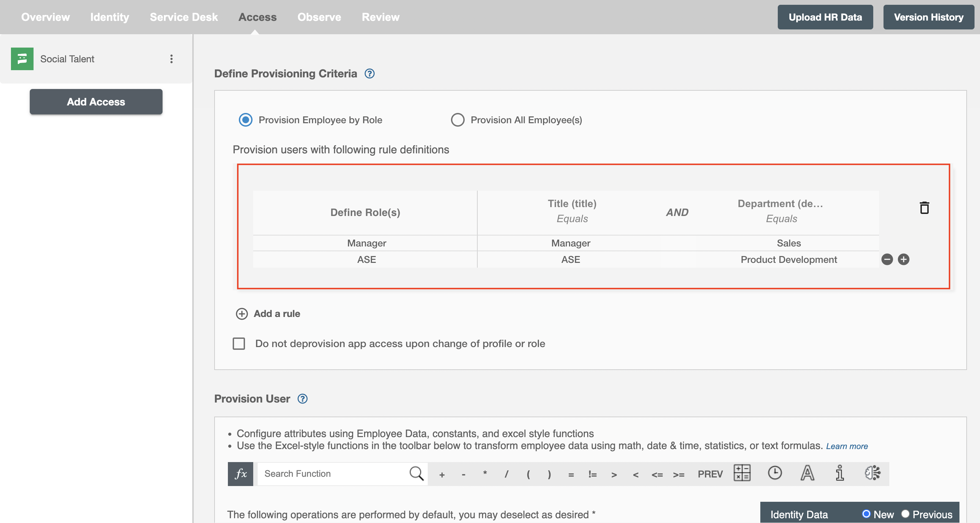This screenshot has width=980, height=523.
Task: Click the fx function icon
Action: point(241,474)
